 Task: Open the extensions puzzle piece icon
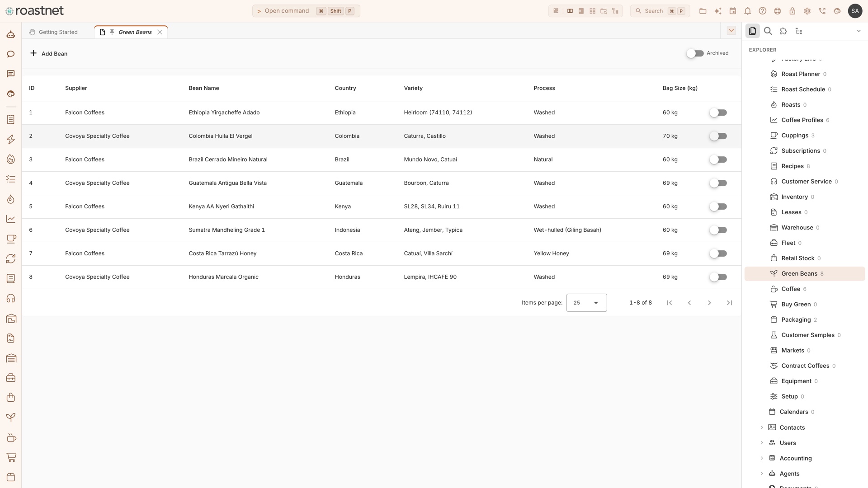click(x=783, y=31)
